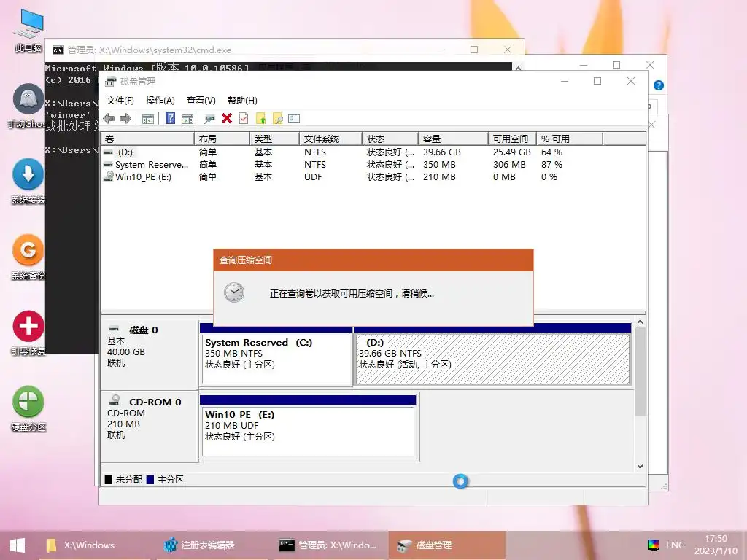Click the disk pane vertical scrollbar thumb
747x560 pixels.
pyautogui.click(x=640, y=371)
